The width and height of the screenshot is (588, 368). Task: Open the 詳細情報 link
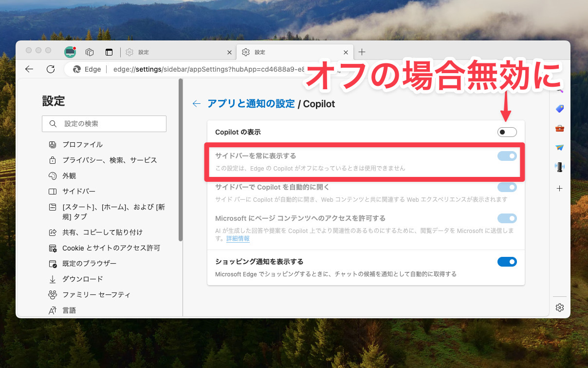(x=238, y=239)
